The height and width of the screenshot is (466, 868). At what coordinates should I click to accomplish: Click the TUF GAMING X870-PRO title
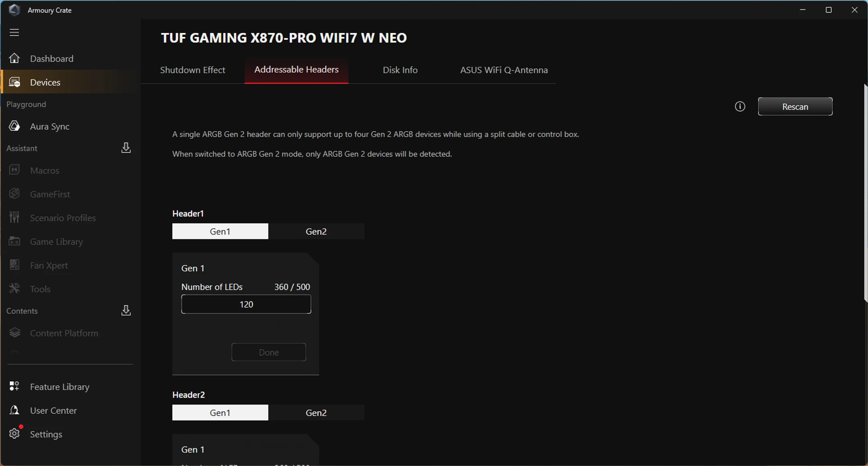tap(284, 38)
